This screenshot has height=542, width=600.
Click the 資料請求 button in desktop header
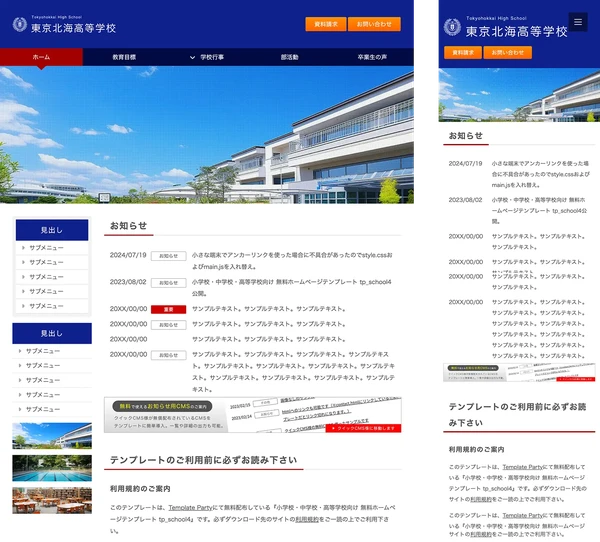[x=326, y=24]
